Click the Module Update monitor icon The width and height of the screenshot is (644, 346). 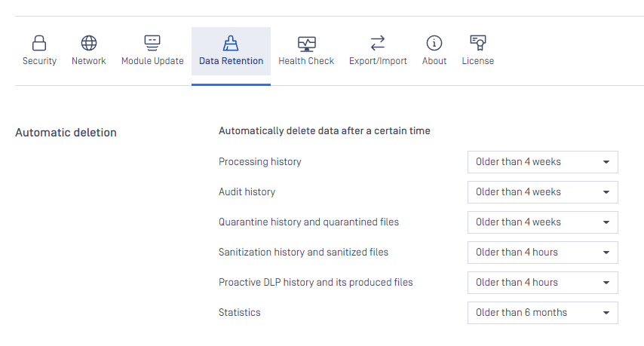(x=152, y=43)
